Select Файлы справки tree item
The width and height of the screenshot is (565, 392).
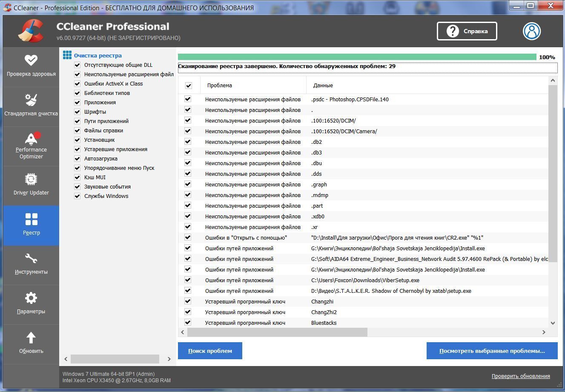point(103,131)
